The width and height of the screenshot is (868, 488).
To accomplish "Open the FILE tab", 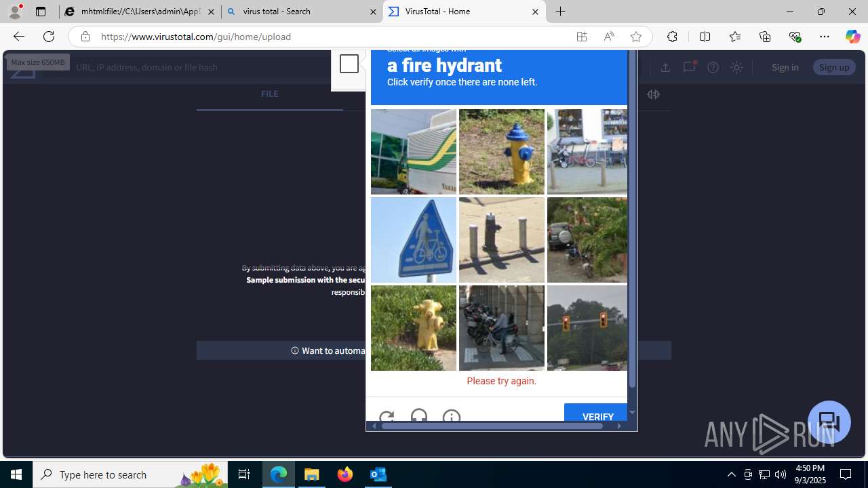I will (x=269, y=94).
